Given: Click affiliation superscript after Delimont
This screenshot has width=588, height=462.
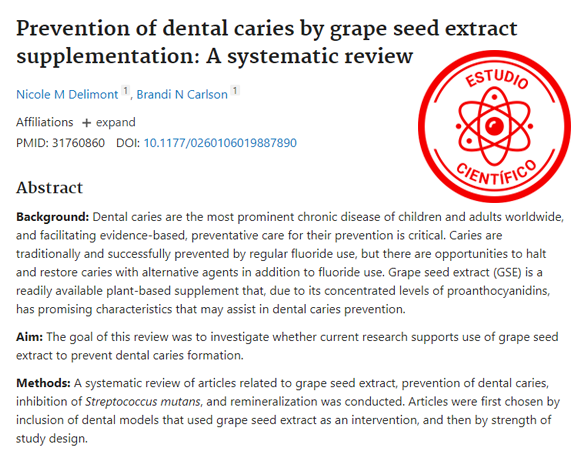Looking at the screenshot, I should point(125,90).
